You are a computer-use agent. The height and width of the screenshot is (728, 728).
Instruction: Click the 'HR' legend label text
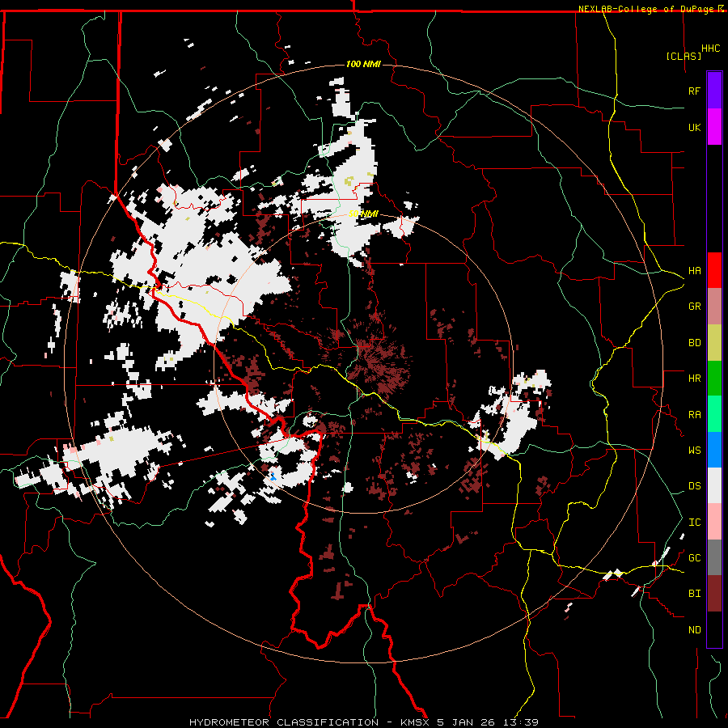point(694,379)
